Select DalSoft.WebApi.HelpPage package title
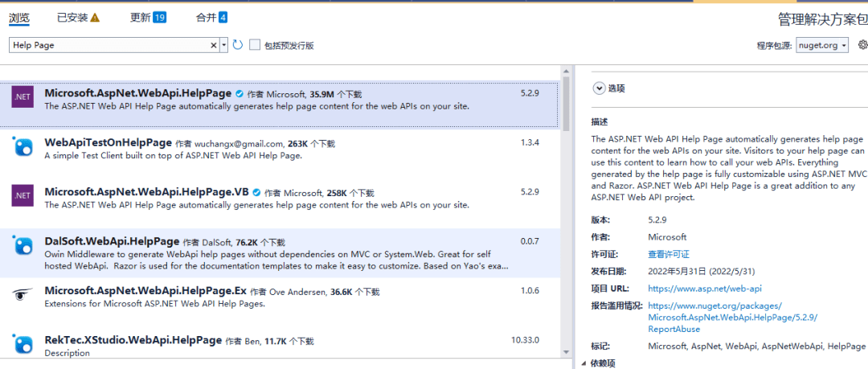Viewport: 868px width, 369px height. (112, 241)
